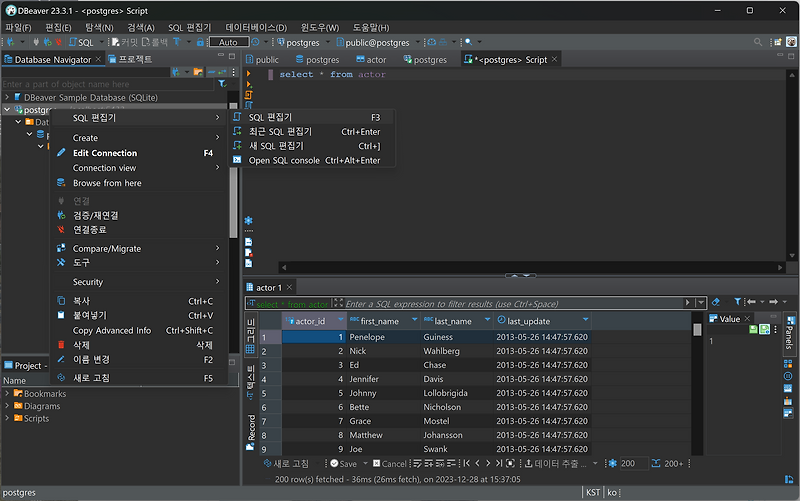800x501 pixels.
Task: Choose 새 SQL 편집기 submenu entry
Action: click(x=314, y=146)
